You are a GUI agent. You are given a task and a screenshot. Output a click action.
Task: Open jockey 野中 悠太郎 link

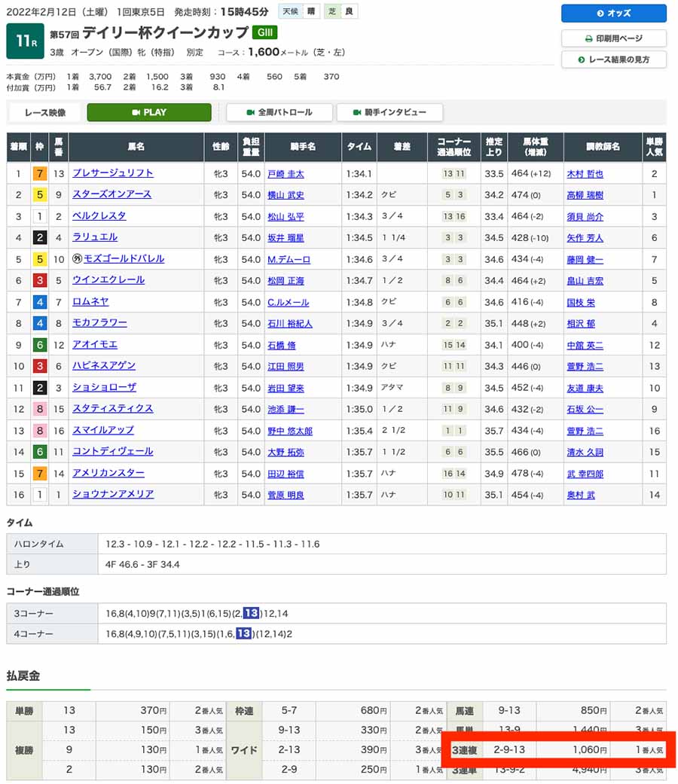[290, 431]
